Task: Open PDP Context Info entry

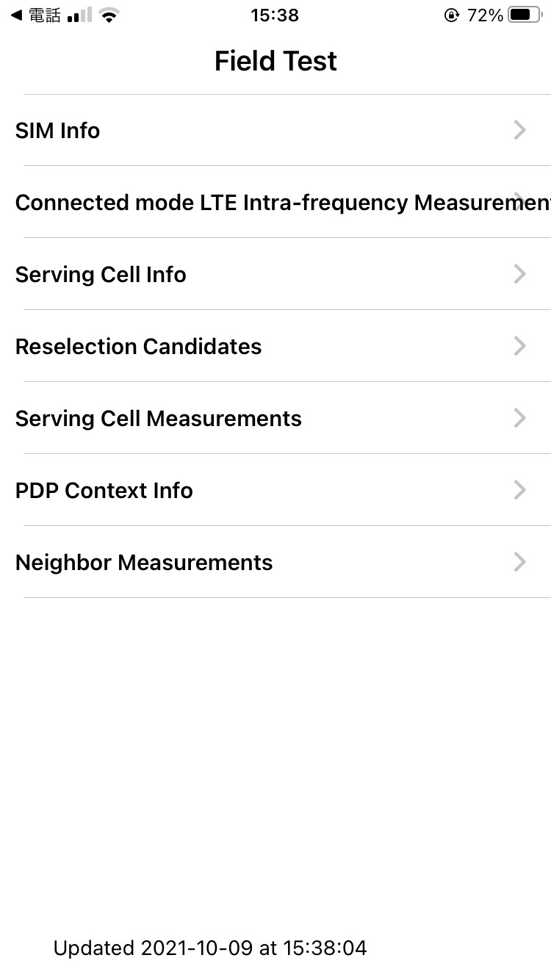Action: tap(104, 491)
